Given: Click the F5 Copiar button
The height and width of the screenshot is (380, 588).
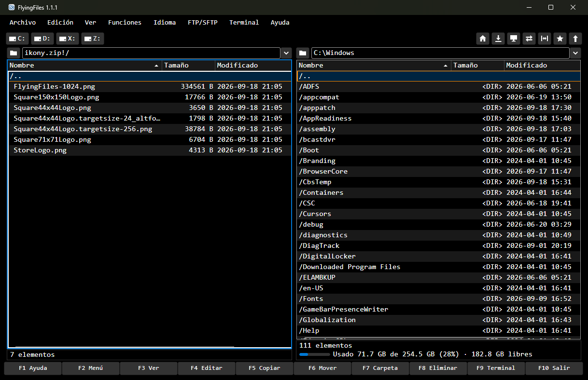Looking at the screenshot, I should pyautogui.click(x=265, y=368).
